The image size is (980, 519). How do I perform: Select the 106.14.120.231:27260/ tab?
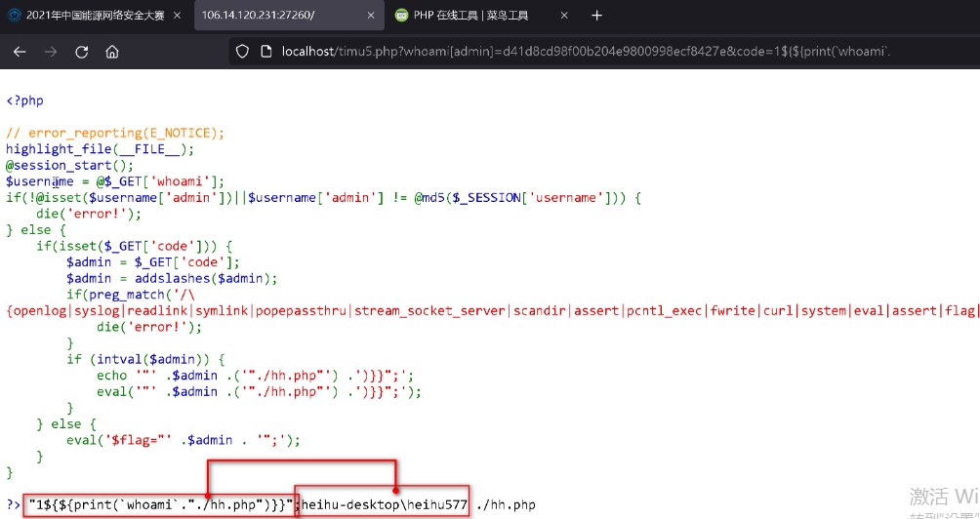pos(289,16)
